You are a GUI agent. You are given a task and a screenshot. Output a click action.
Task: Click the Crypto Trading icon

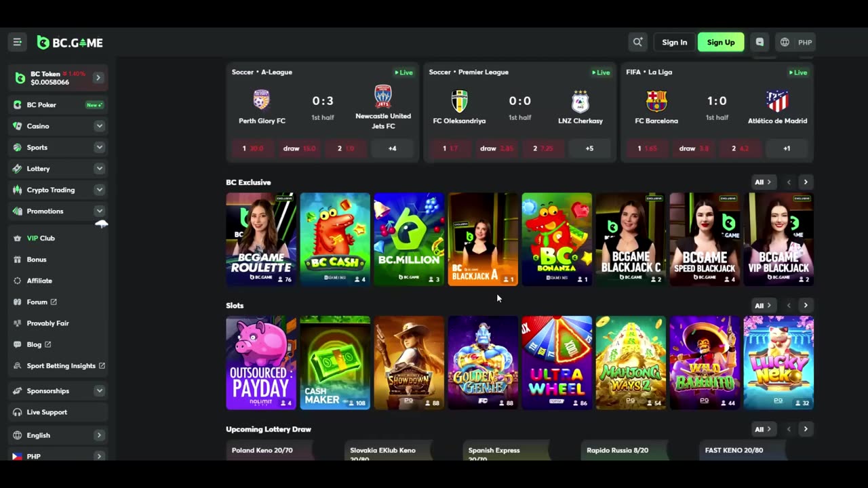[x=18, y=190]
